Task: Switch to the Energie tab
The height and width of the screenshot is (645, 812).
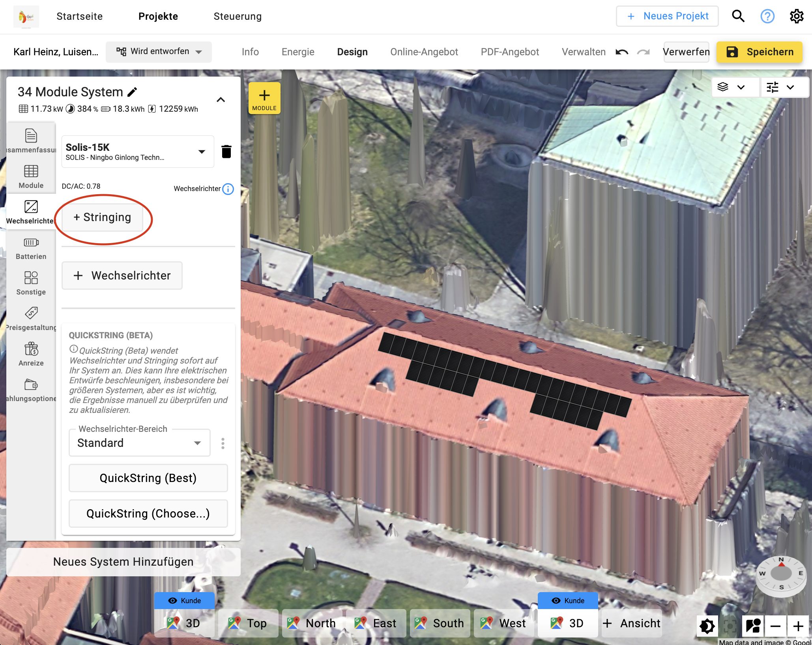Action: 298,52
